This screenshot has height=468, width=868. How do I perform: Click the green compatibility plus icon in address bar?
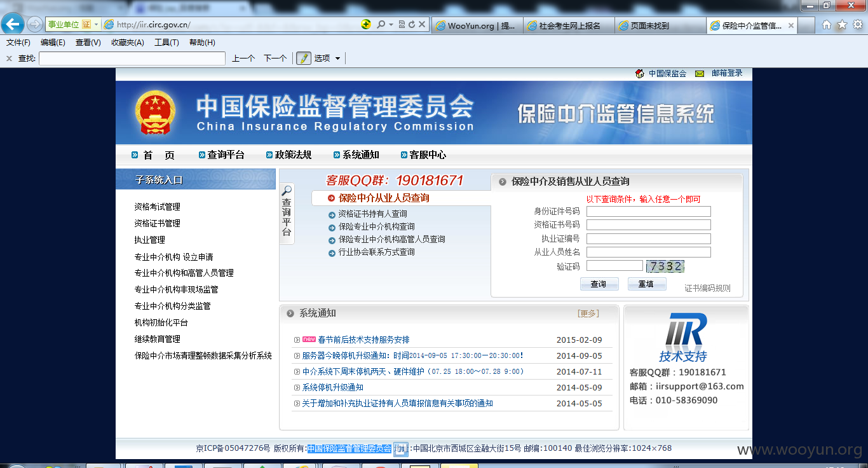coord(366,24)
